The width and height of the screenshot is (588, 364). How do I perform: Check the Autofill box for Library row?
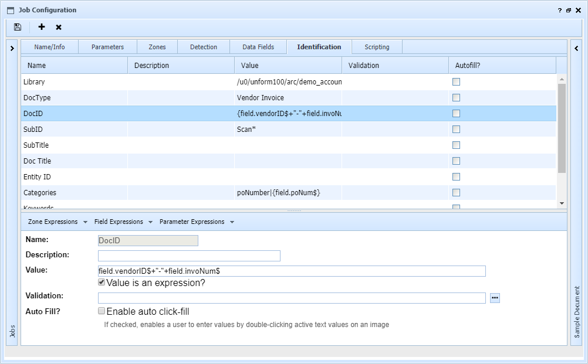(456, 82)
